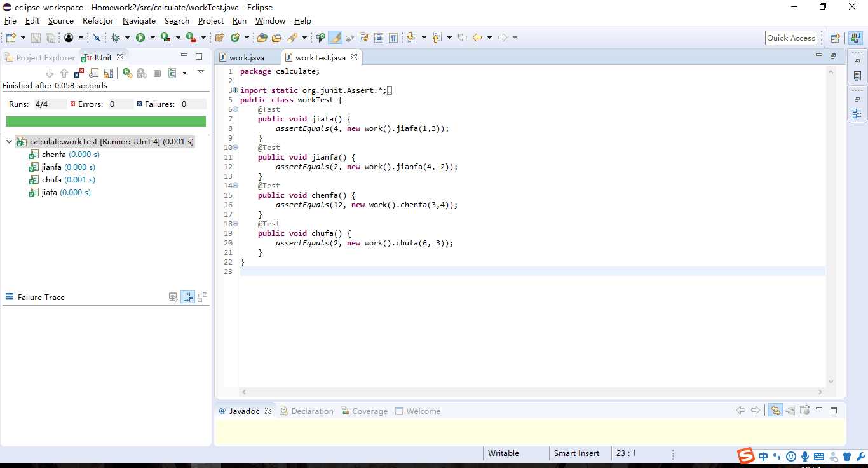Viewport: 868px width, 468px height.
Task: Click the Open Task folder toolbar icon
Action: tap(276, 38)
